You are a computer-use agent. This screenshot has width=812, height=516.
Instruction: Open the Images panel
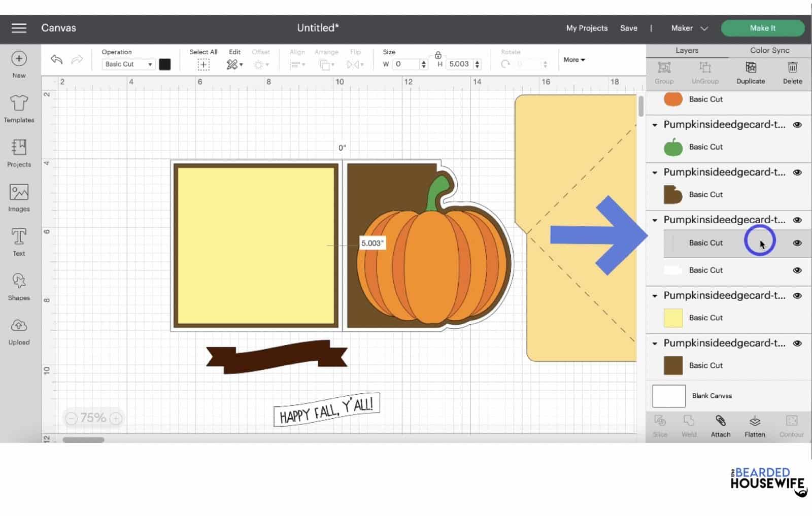click(19, 195)
